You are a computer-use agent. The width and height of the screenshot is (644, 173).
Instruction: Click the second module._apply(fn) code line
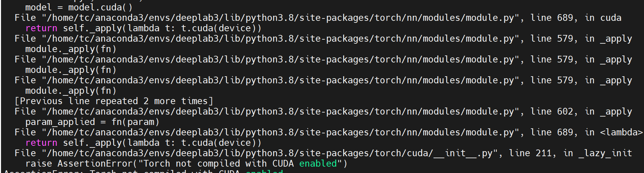pyautogui.click(x=71, y=70)
